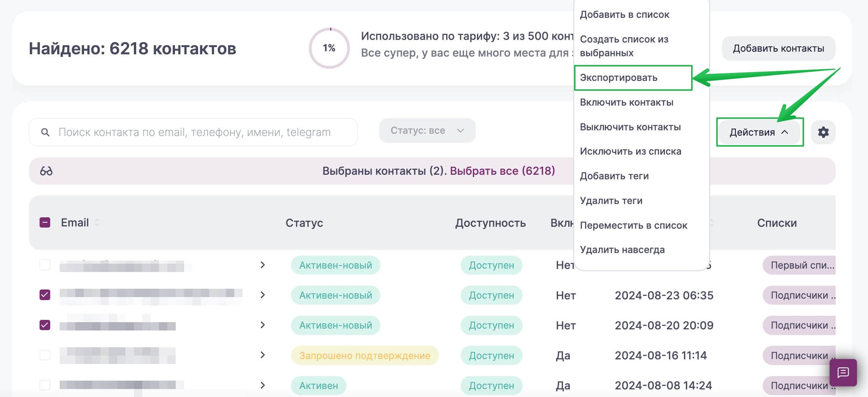Image resolution: width=868 pixels, height=397 pixels.
Task: Choose Исключить из списка
Action: (x=630, y=151)
